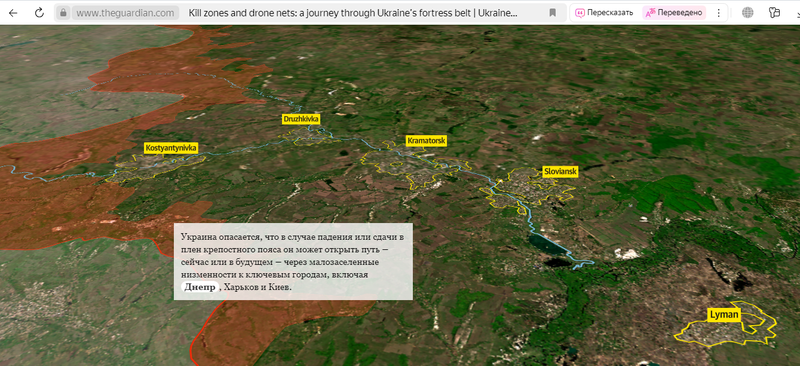
Task: Click the globe icon in the toolbar
Action: tap(747, 13)
